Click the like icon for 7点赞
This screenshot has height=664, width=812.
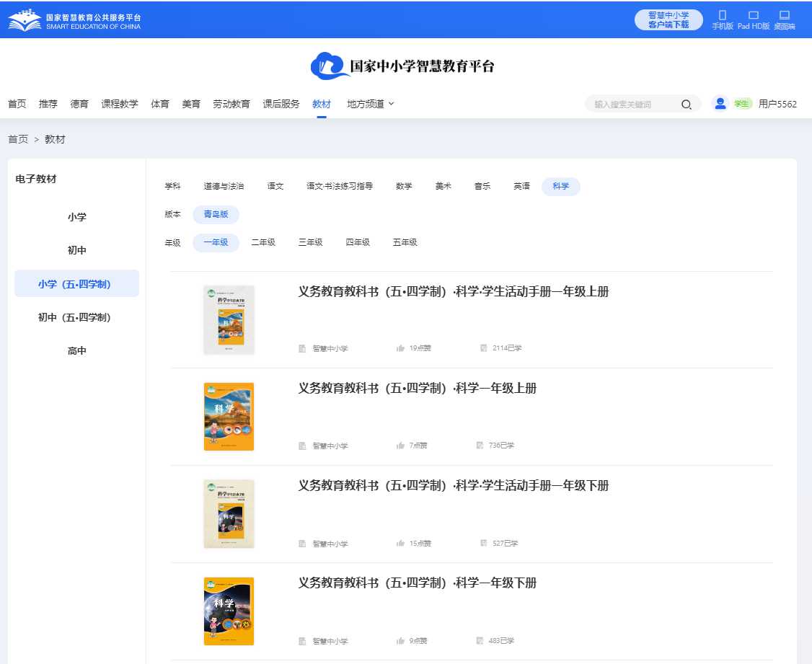pyautogui.click(x=400, y=446)
